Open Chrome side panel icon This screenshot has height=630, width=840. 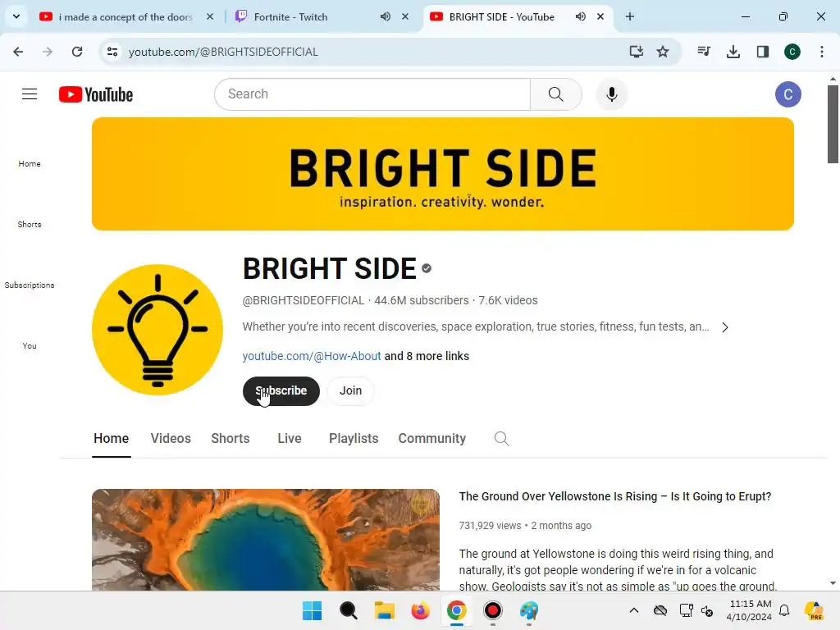[762, 52]
